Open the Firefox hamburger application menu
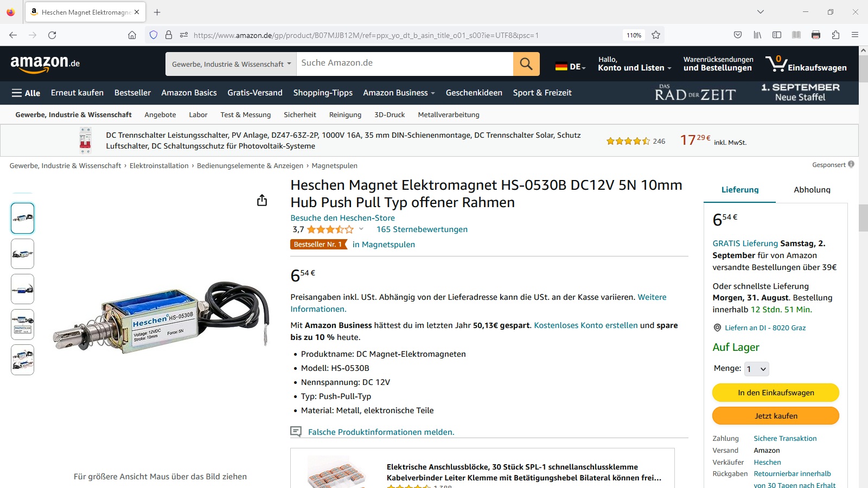 [855, 35]
